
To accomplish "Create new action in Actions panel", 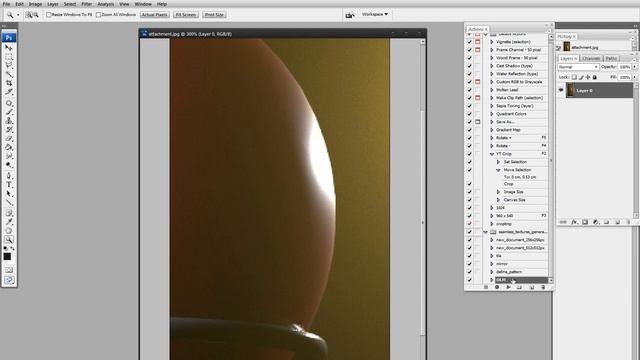I will click(x=531, y=287).
